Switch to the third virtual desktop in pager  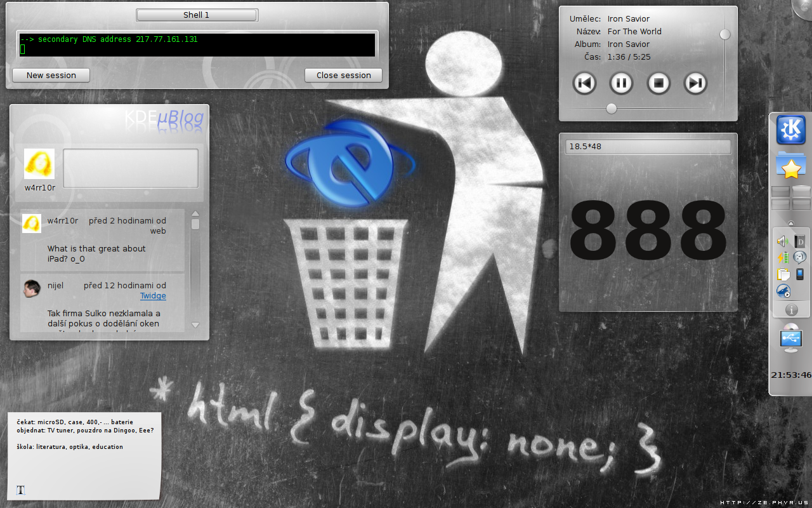[780, 204]
